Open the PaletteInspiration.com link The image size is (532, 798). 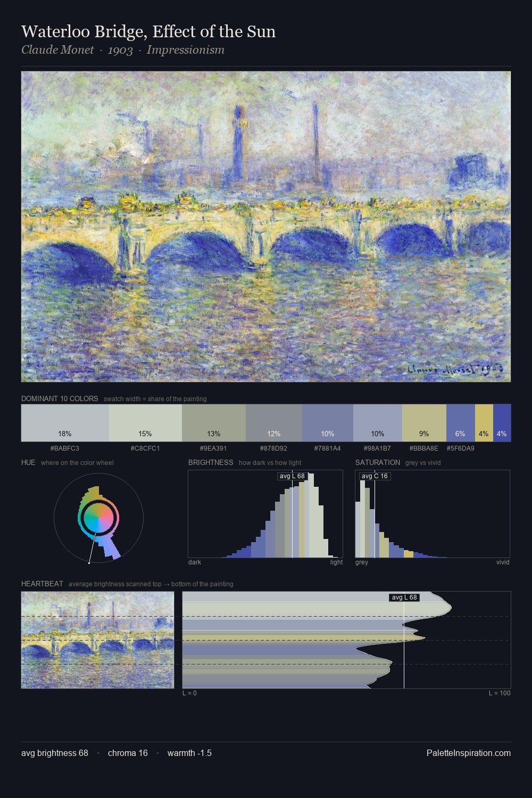pos(469,753)
